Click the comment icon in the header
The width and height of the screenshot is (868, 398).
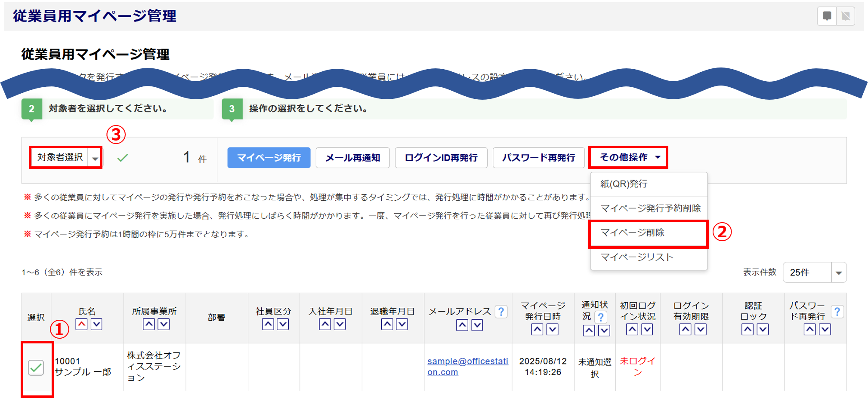coord(827,16)
